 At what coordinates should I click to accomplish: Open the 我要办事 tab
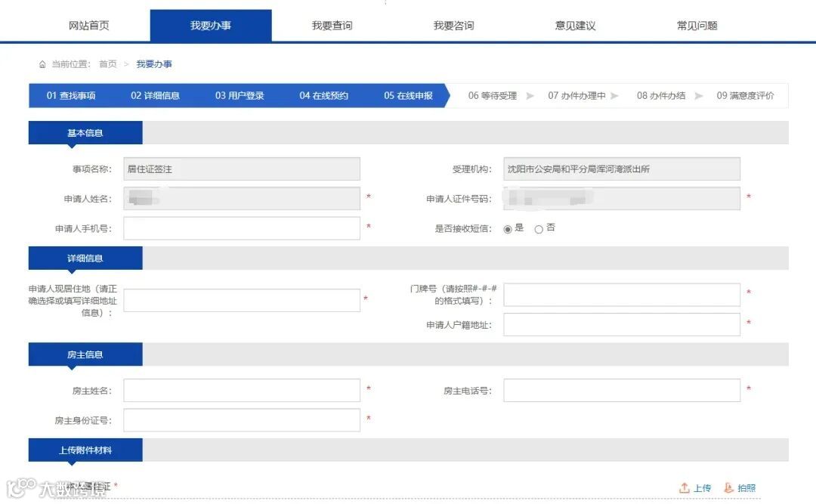[x=211, y=26]
